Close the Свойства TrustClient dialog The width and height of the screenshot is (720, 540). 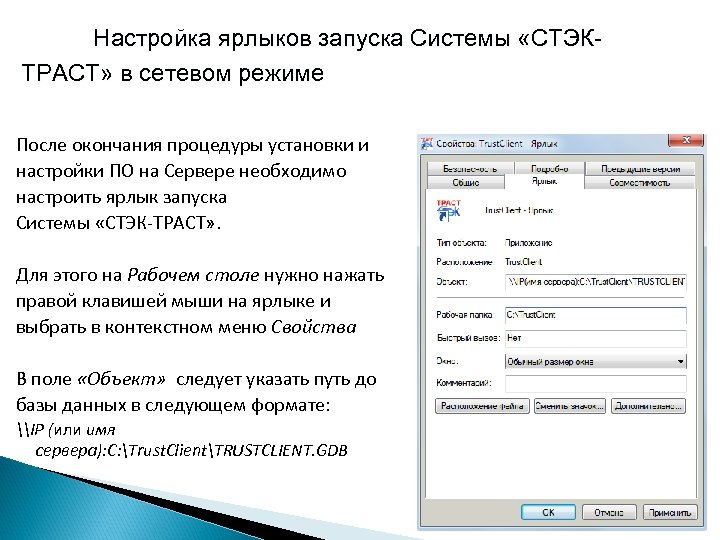686,140
